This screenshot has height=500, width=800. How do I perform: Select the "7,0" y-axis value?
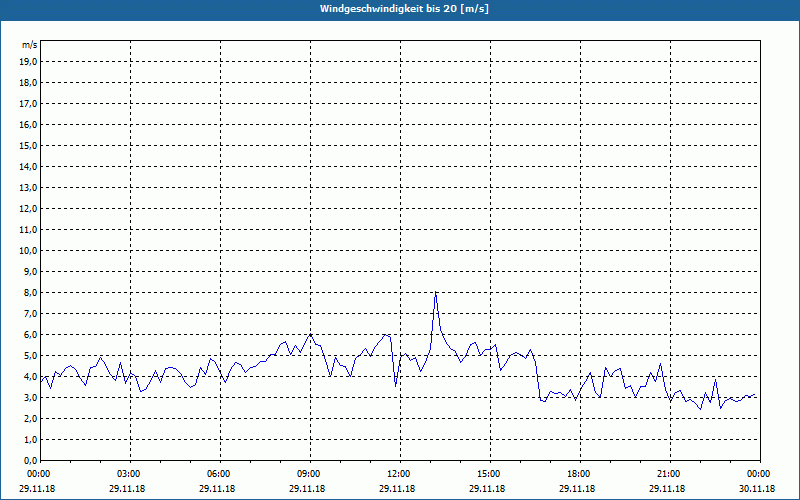[30, 314]
